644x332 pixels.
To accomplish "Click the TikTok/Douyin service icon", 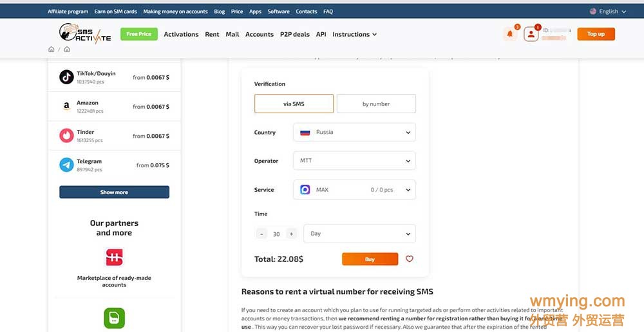I will point(66,77).
